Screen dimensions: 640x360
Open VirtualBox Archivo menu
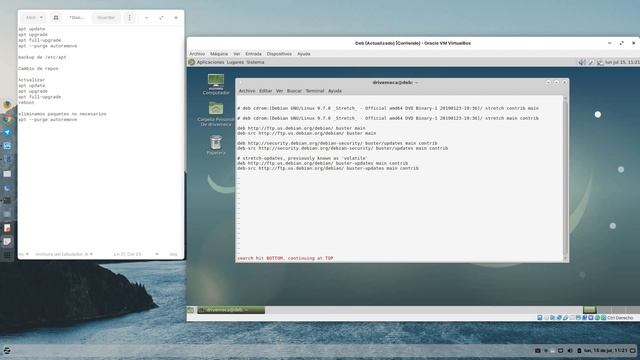point(197,54)
